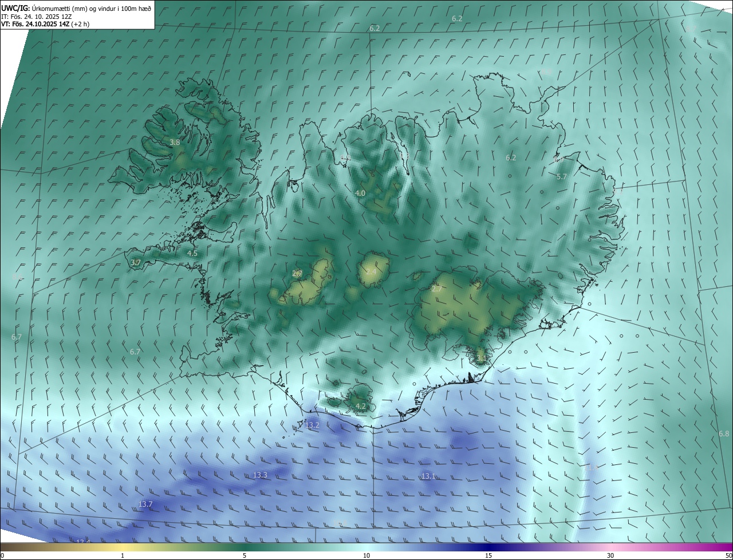The width and height of the screenshot is (733, 560).
Task: Click the 6.8 value label on the map
Action: pyautogui.click(x=724, y=434)
